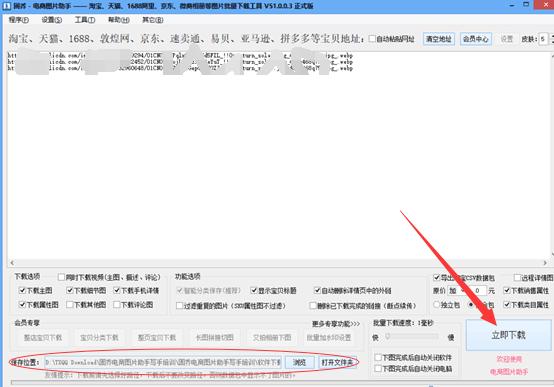Click the pink link above 电商图片助手
Screen dimensions: 554x387
tap(509, 359)
